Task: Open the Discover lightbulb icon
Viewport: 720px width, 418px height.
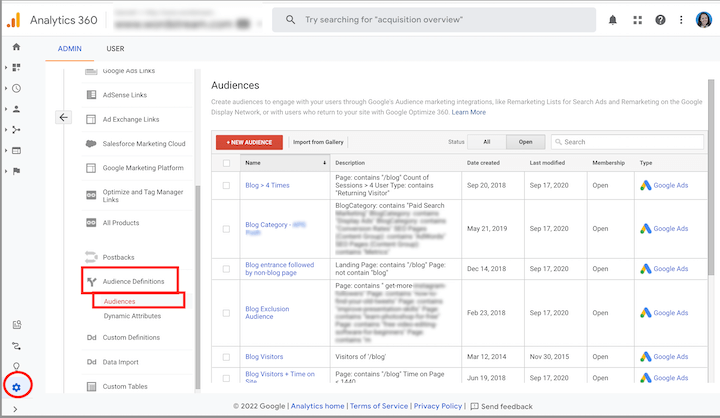Action: [x=17, y=366]
